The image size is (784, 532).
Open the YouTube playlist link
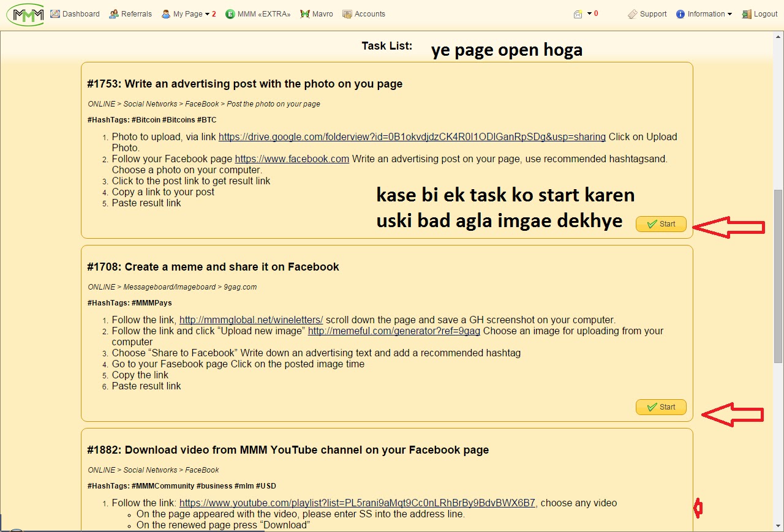(x=357, y=503)
